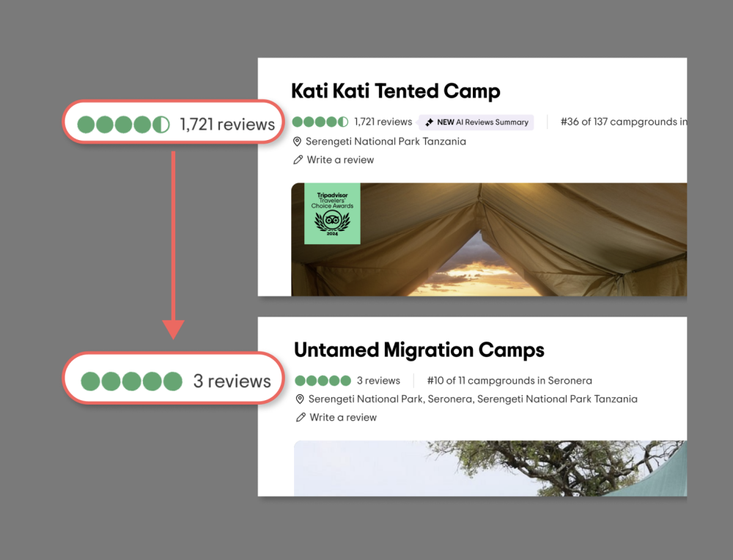
Task: Click the sparkle icon in the AI Reviews Summary badge
Action: [429, 122]
